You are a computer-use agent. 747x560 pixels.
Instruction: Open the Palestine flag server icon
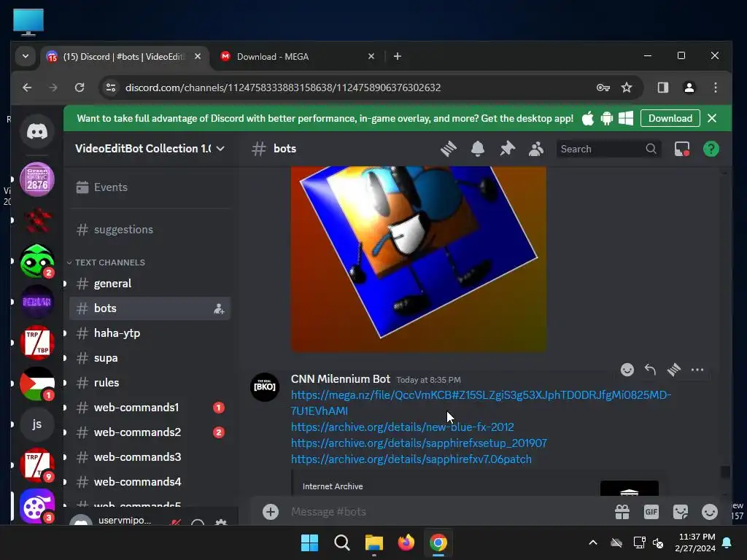pyautogui.click(x=36, y=384)
